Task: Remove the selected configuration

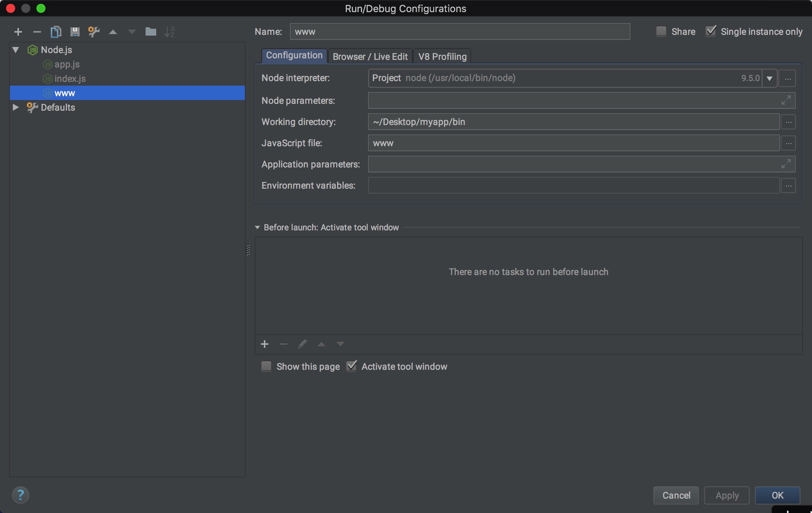Action: (37, 32)
